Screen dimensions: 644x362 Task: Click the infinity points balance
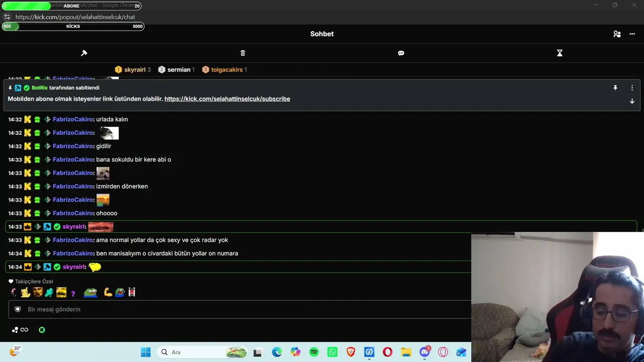(24, 330)
